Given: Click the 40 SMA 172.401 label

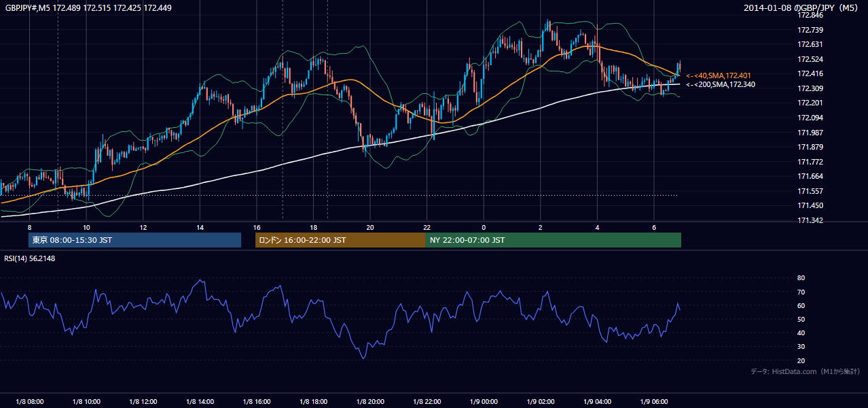Looking at the screenshot, I should [x=718, y=75].
